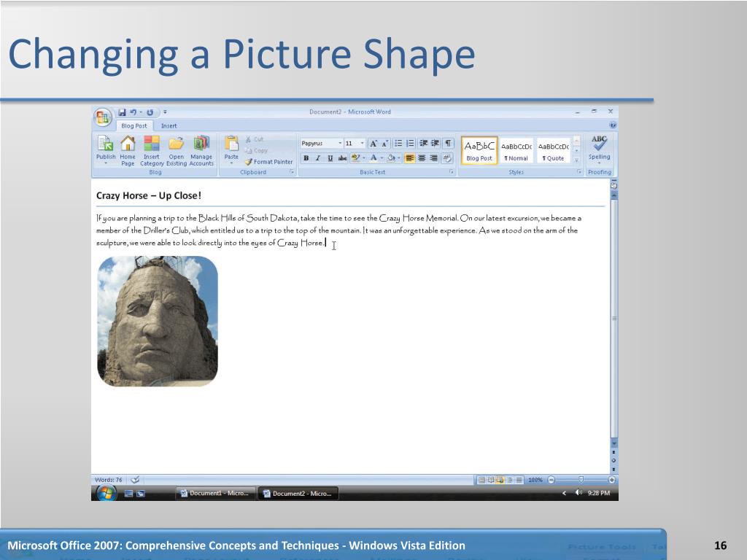The width and height of the screenshot is (747, 560).
Task: Apply the Normal style
Action: tap(516, 150)
